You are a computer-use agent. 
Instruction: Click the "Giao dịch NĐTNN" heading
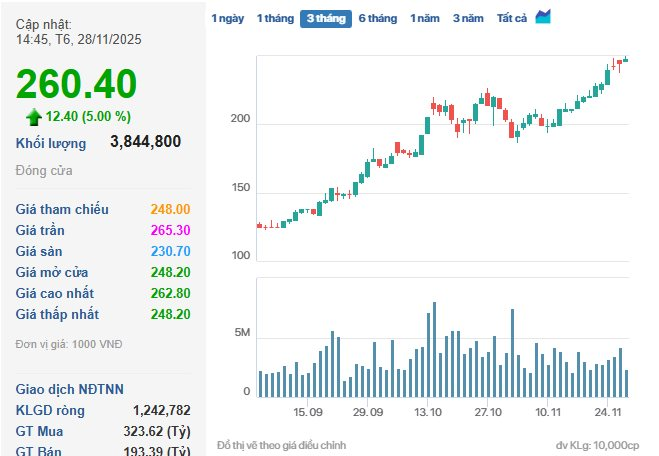[x=69, y=388]
